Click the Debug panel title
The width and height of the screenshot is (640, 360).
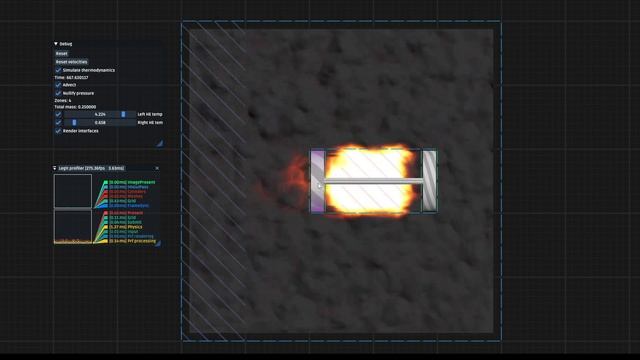66,44
